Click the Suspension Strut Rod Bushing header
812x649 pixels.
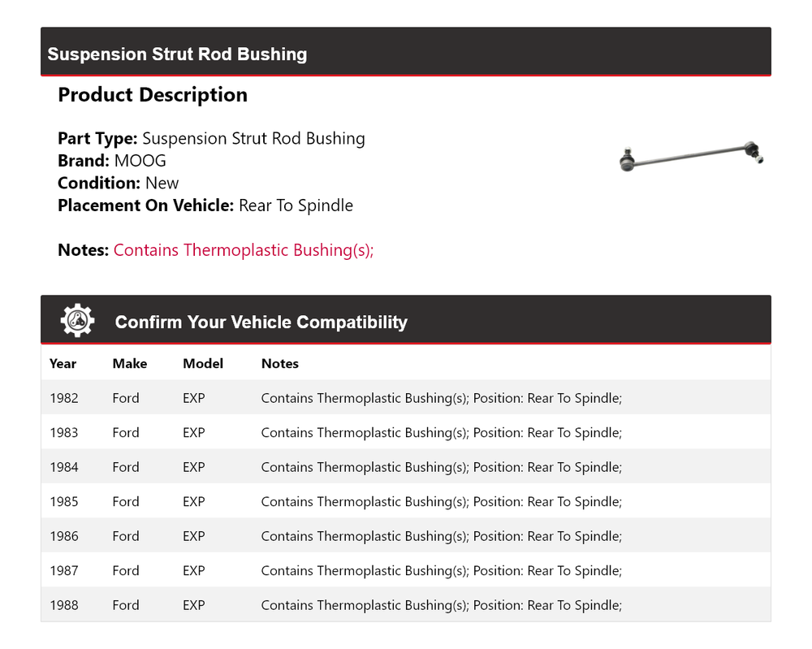[177, 54]
